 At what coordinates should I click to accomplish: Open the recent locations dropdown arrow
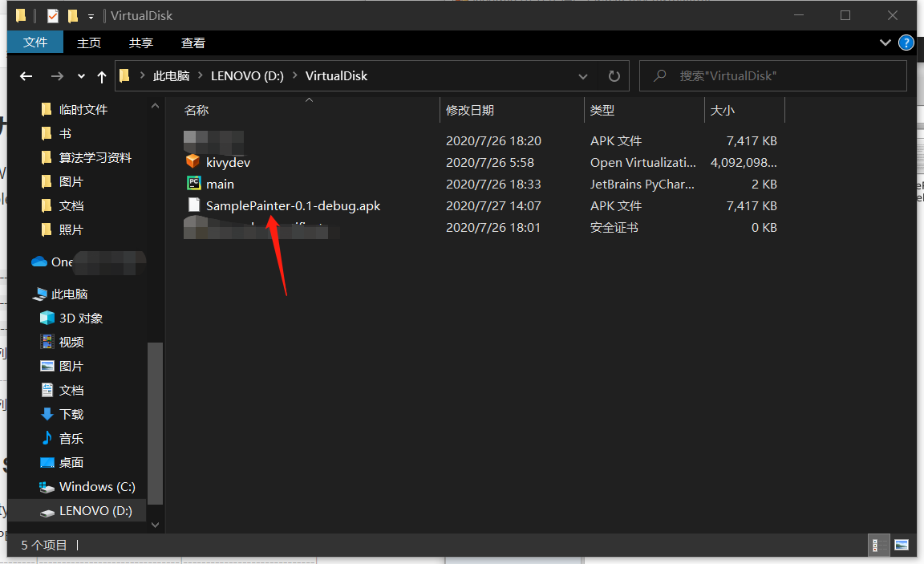point(81,76)
